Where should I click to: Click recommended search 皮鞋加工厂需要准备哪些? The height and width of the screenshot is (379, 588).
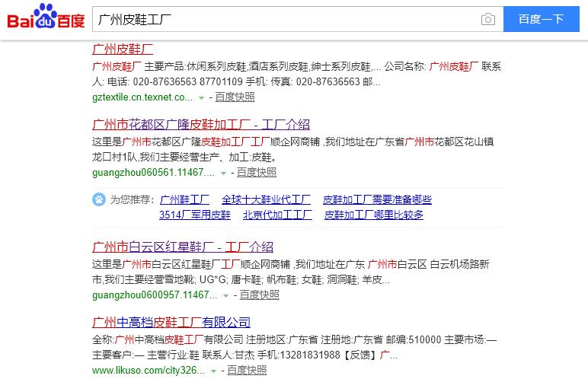coord(377,199)
